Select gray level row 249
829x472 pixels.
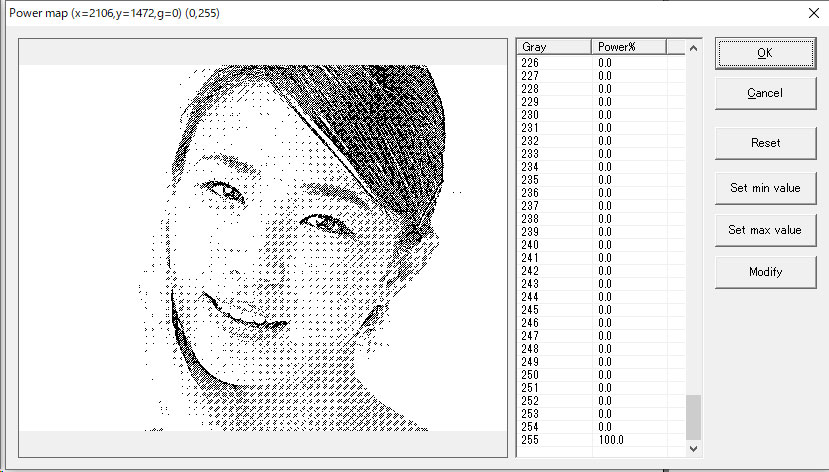point(601,362)
